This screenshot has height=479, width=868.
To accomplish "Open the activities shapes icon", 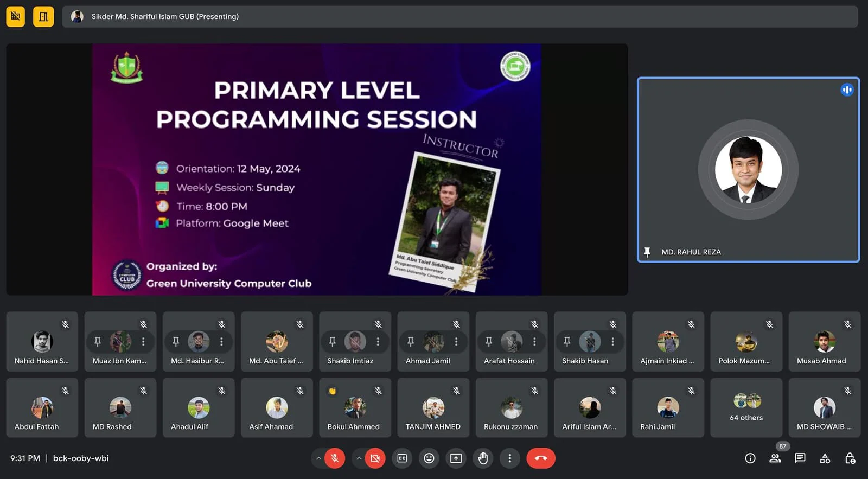I will point(825,458).
